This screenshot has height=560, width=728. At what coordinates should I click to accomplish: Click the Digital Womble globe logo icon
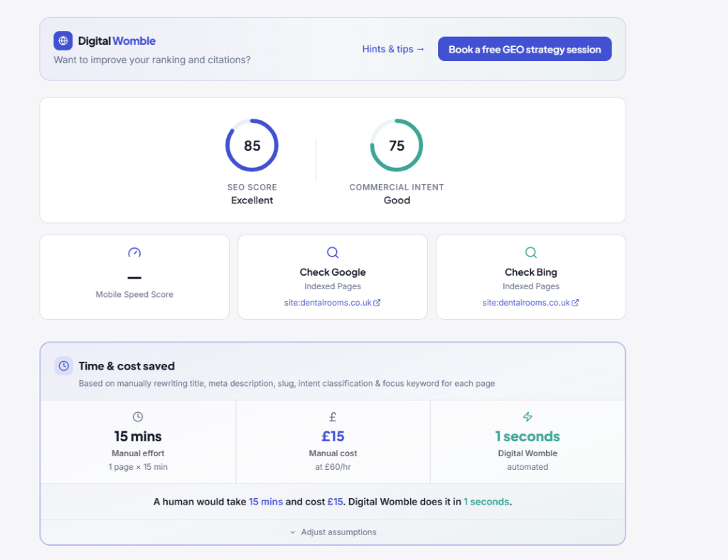tap(63, 41)
